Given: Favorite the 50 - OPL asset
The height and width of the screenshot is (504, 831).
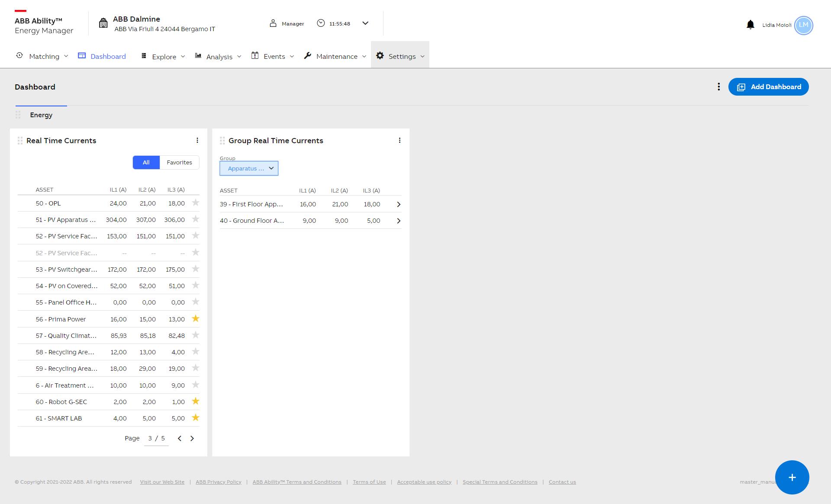Looking at the screenshot, I should (196, 203).
